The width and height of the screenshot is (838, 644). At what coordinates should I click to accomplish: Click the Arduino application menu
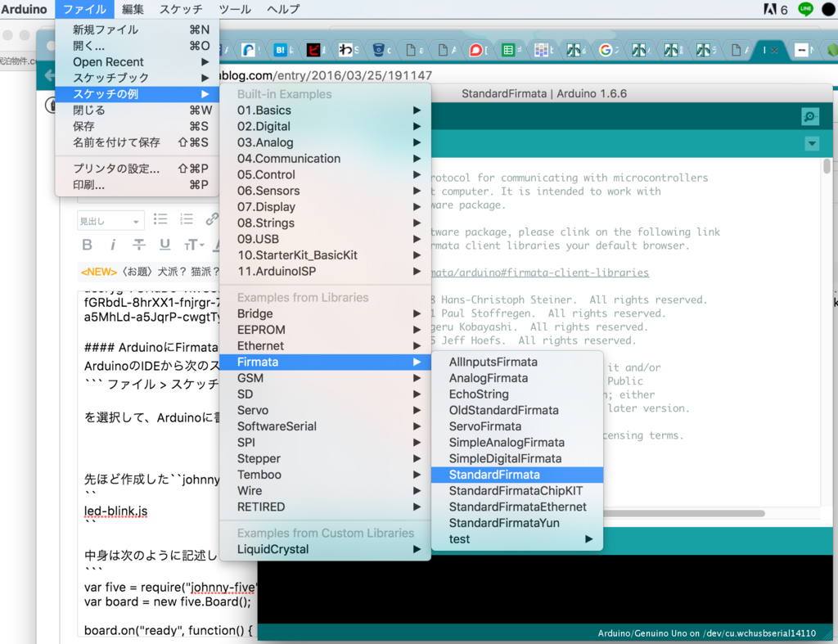24,9
